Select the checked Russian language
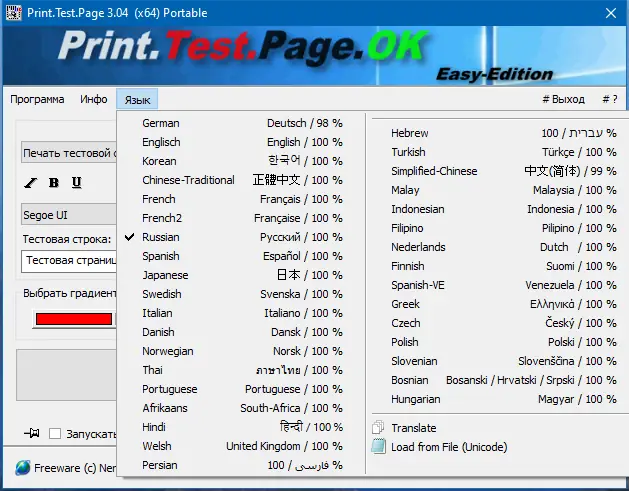 (x=242, y=237)
